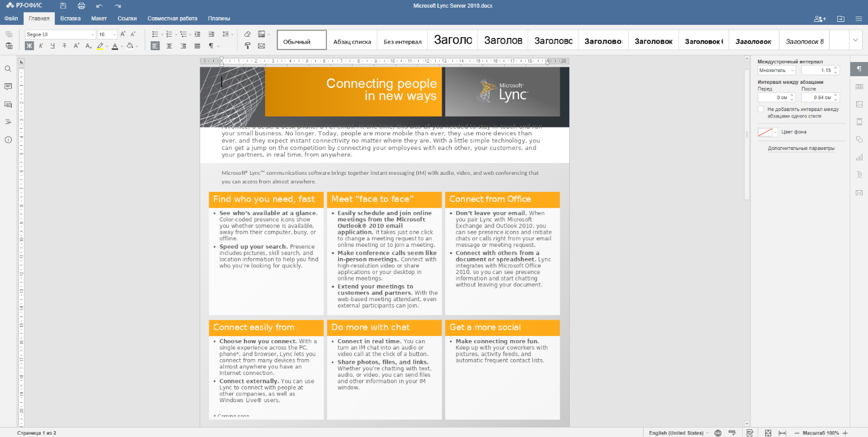This screenshot has height=437, width=868.
Task: Decrease font size with the smaller A
Action: coord(133,34)
